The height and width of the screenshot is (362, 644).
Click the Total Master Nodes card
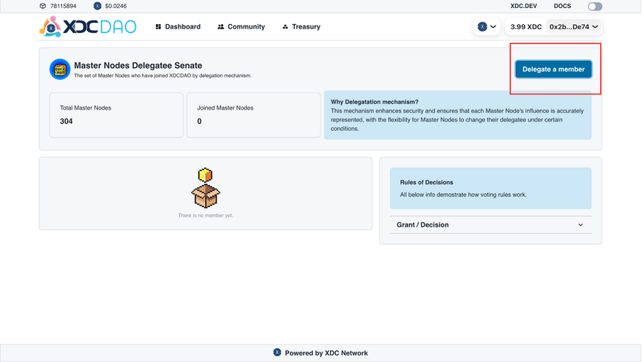point(116,115)
